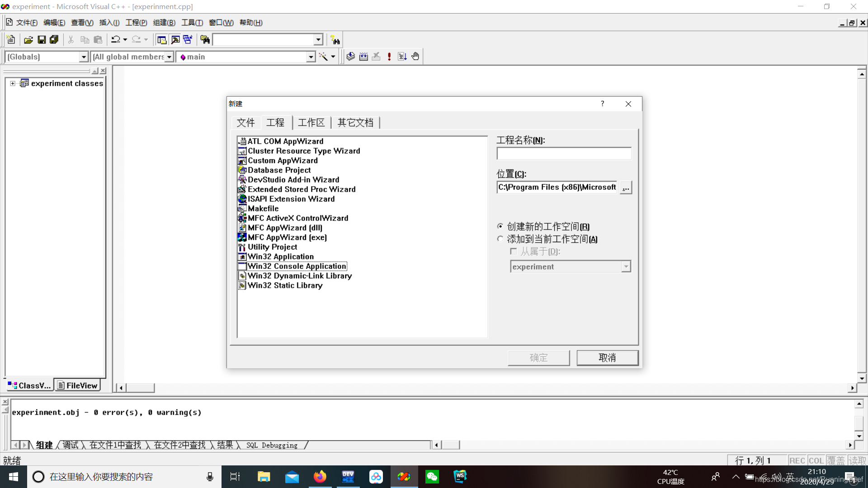The height and width of the screenshot is (488, 868).
Task: Open the 编辑(E) menu
Action: pos(54,23)
